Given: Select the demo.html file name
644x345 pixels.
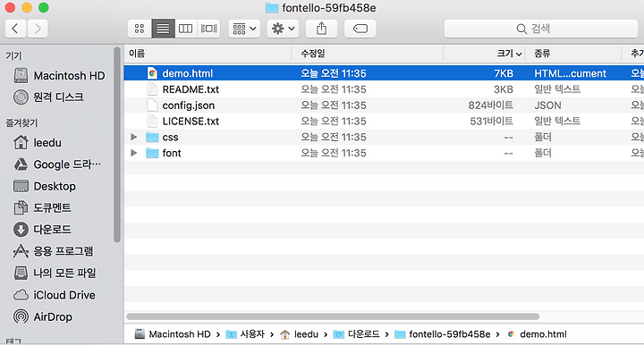Looking at the screenshot, I should pyautogui.click(x=188, y=73).
